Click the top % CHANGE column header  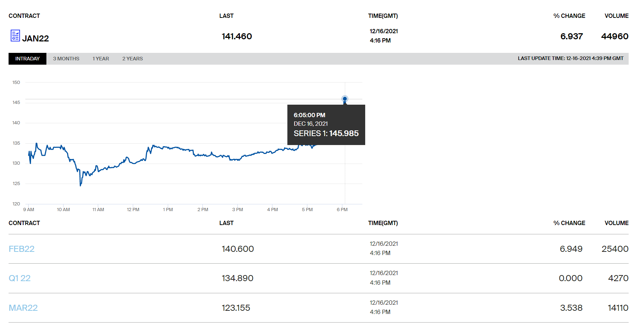click(x=569, y=16)
